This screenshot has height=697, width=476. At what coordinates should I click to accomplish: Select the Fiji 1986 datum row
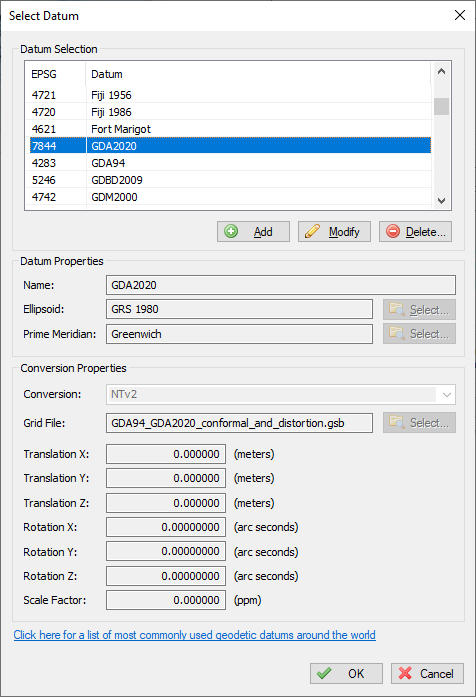tap(230, 112)
